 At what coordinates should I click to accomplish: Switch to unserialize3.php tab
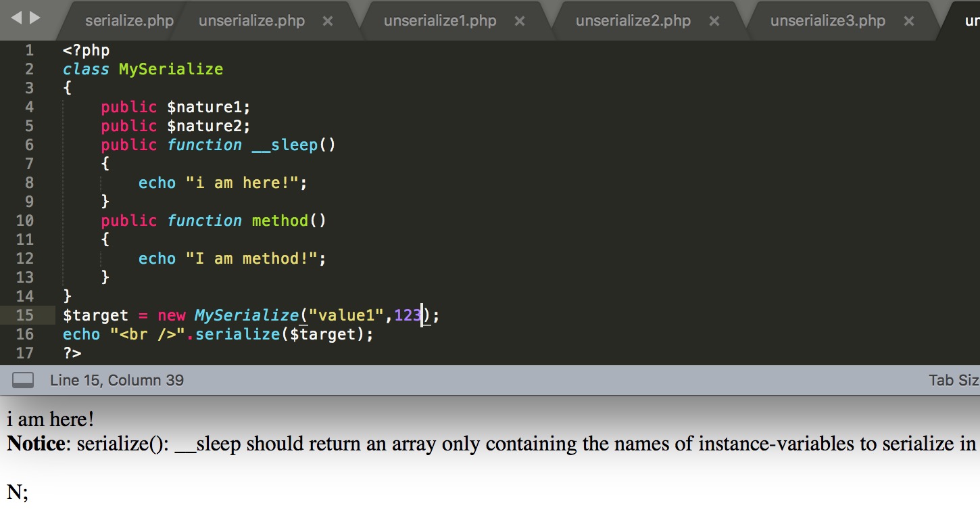(x=828, y=20)
